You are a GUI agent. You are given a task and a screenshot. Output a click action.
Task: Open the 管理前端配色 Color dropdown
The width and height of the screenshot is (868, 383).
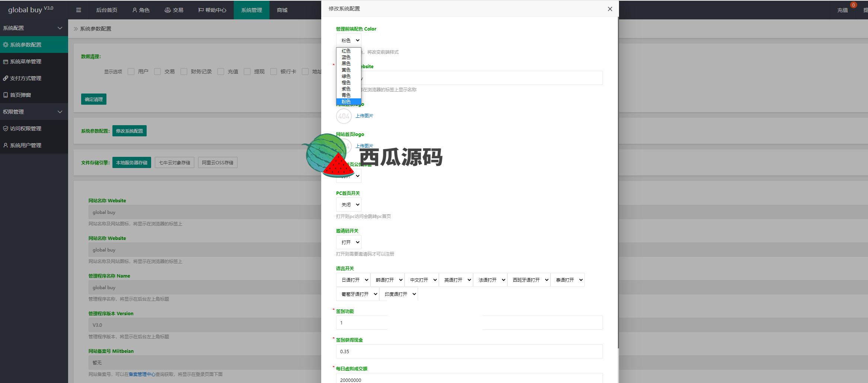coord(349,40)
